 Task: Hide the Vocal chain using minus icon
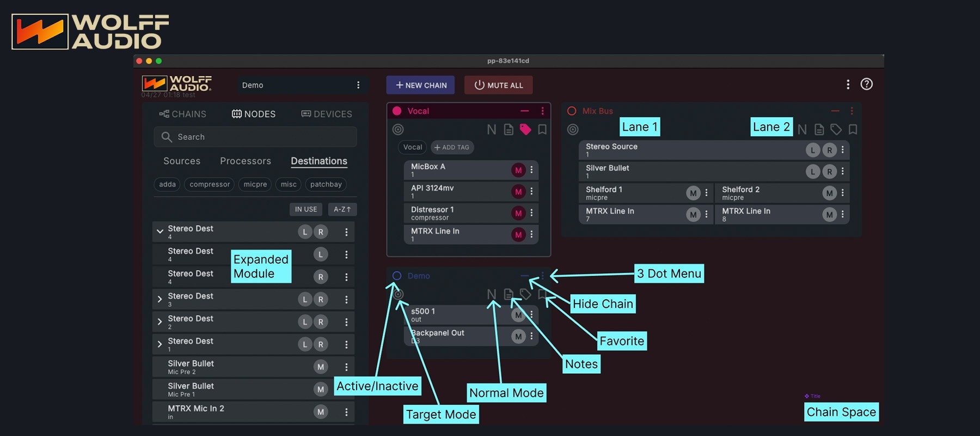tap(524, 111)
